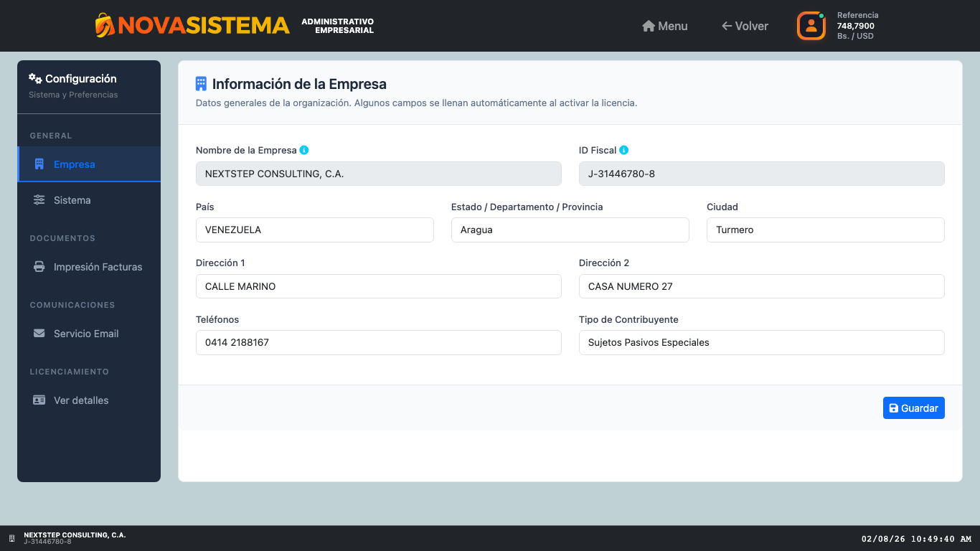
Task: Click the NEXTSTEP CONSULTING, C.A. status bar text
Action: coord(75,535)
